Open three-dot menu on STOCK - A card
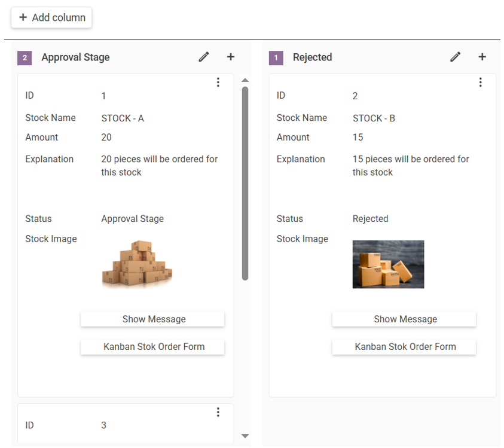Image resolution: width=504 pixels, height=448 pixels. click(x=218, y=83)
